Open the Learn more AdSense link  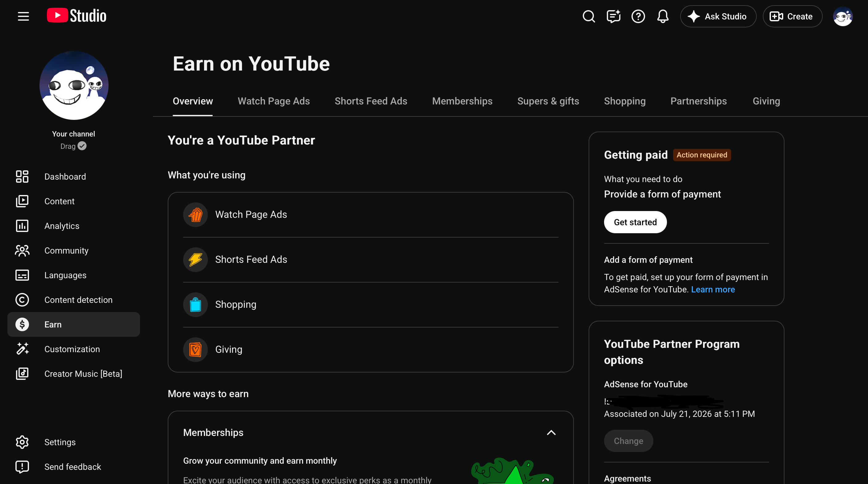713,290
